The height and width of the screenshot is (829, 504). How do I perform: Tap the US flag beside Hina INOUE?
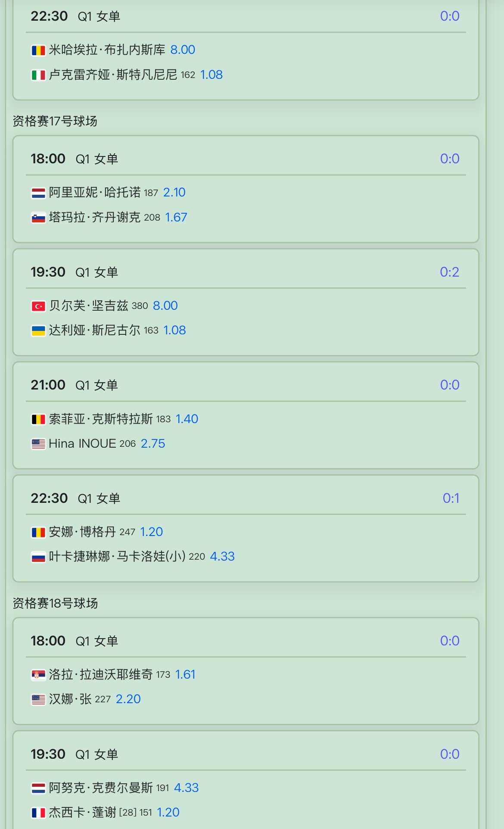(x=38, y=444)
